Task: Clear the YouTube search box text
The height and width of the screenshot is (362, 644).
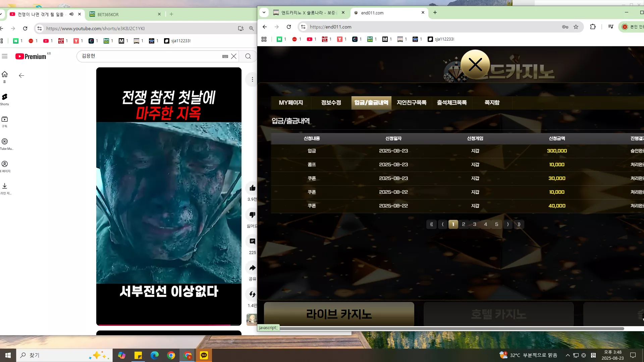Action: 234,56
